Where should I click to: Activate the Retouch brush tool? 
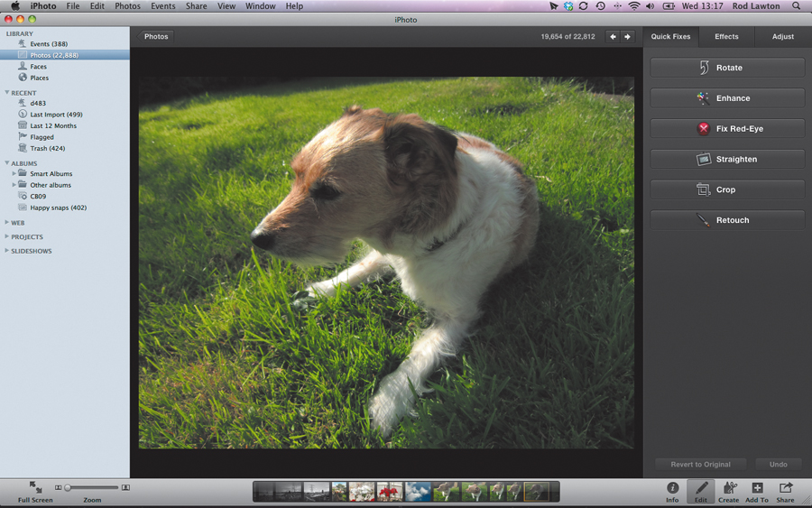click(x=727, y=220)
